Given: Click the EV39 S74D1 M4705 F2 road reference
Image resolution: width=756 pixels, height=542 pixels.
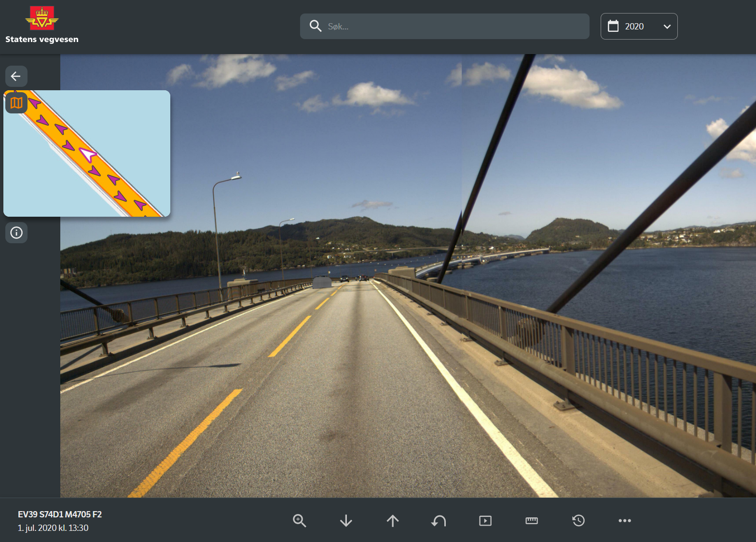Looking at the screenshot, I should 60,514.
